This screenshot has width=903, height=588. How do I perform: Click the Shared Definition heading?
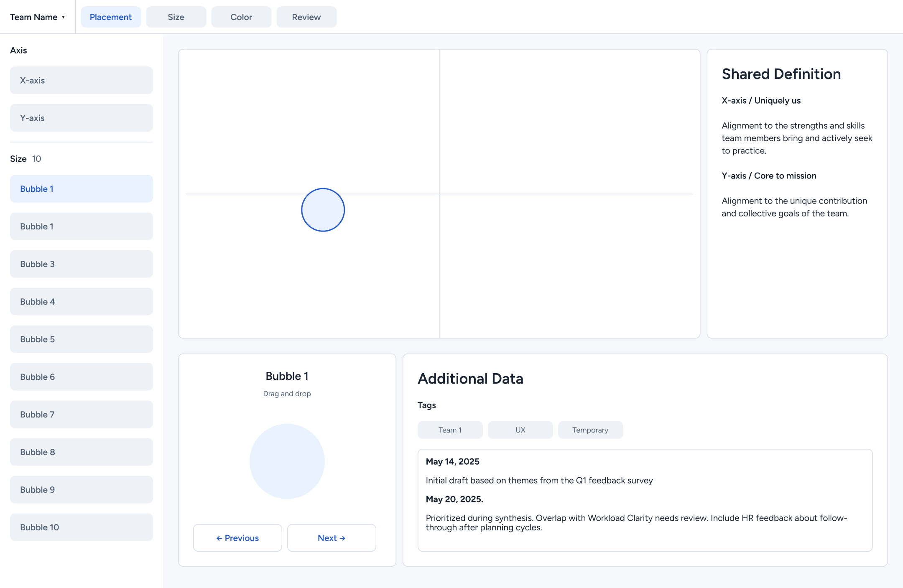tap(781, 74)
